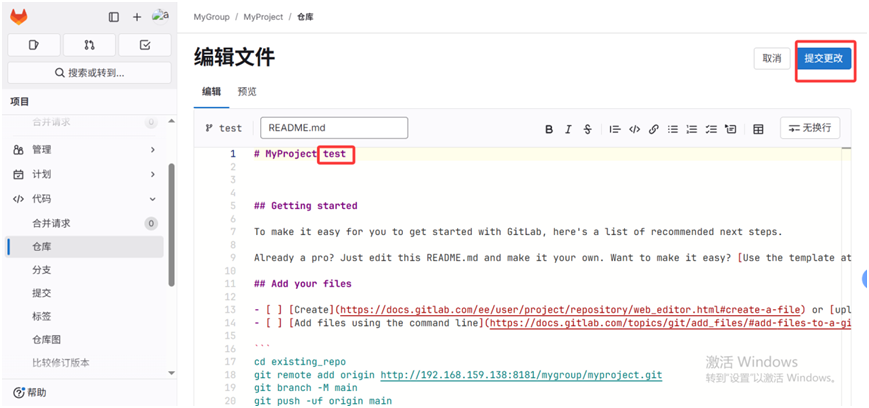Select 仓库 in the sidebar

coord(85,247)
